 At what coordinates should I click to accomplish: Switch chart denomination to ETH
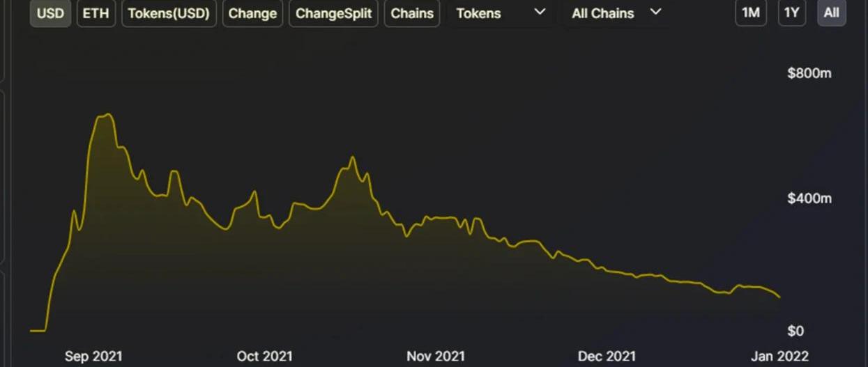[x=96, y=13]
